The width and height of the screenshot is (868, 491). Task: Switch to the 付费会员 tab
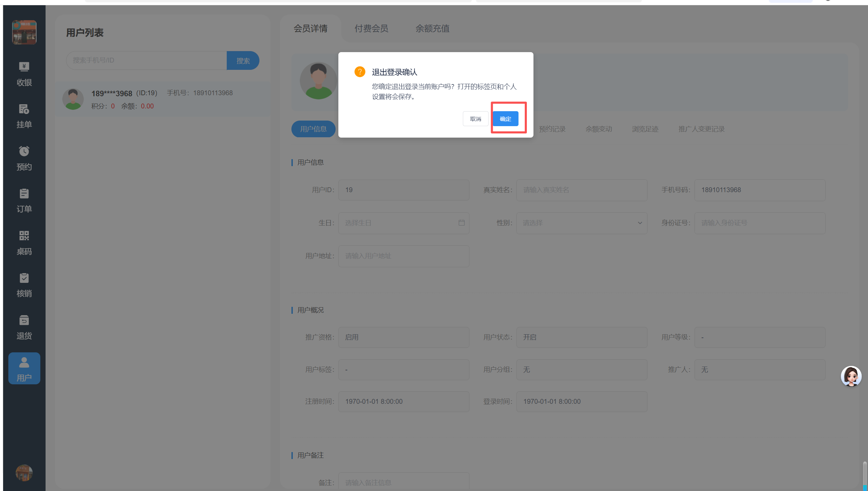[371, 28]
